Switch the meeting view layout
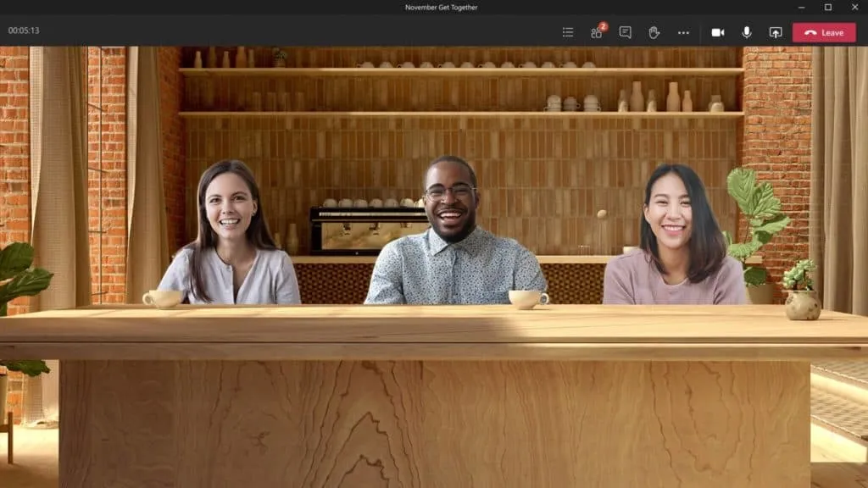Screen dimensions: 868x488 pyautogui.click(x=566, y=32)
